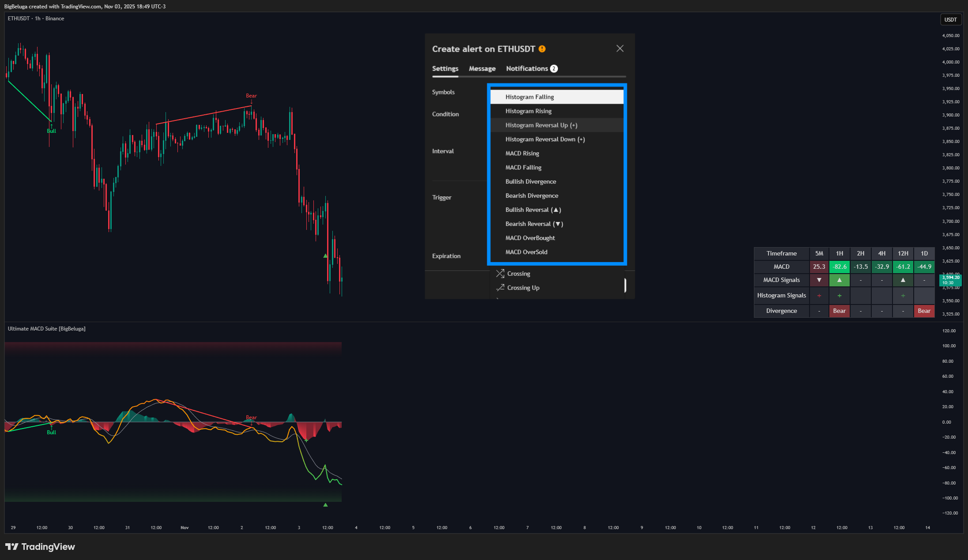Click the Divergence row label in table
The image size is (968, 560).
coord(782,311)
